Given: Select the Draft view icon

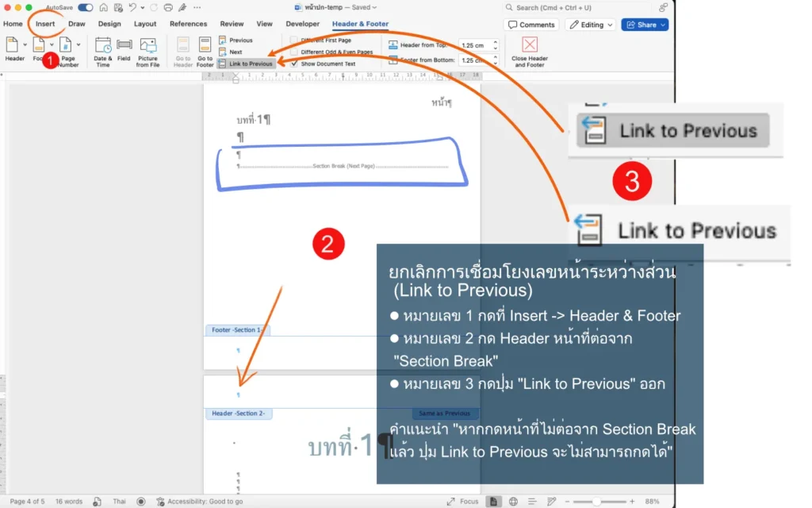Looking at the screenshot, I should [x=551, y=502].
